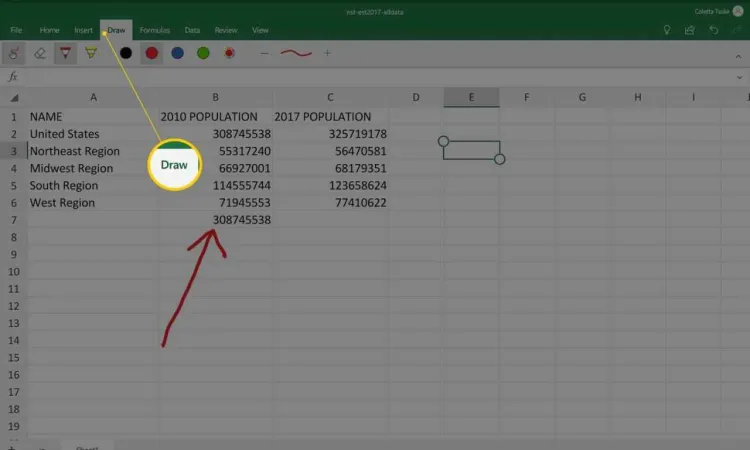Select column C header
This screenshot has height=450, width=750.
(x=330, y=98)
